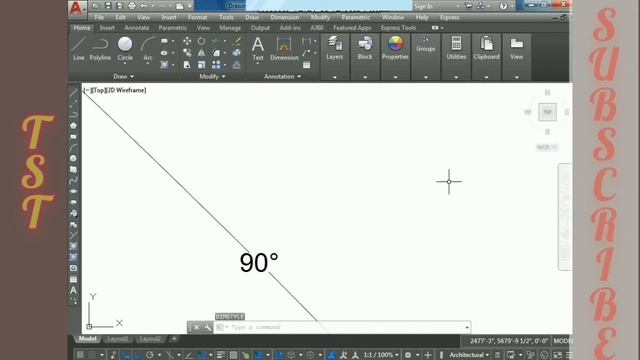Switch to the Annotate ribbon tab
Viewport: 640px width, 360px height.
click(137, 28)
